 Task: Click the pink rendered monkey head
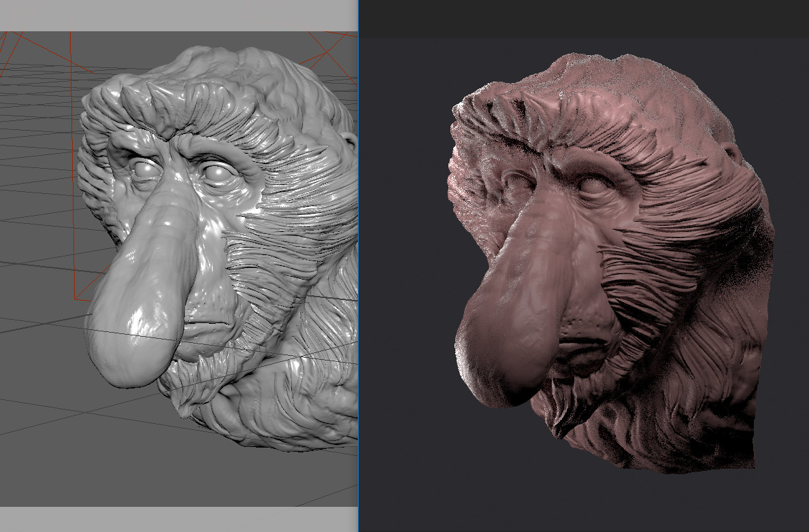(612, 263)
